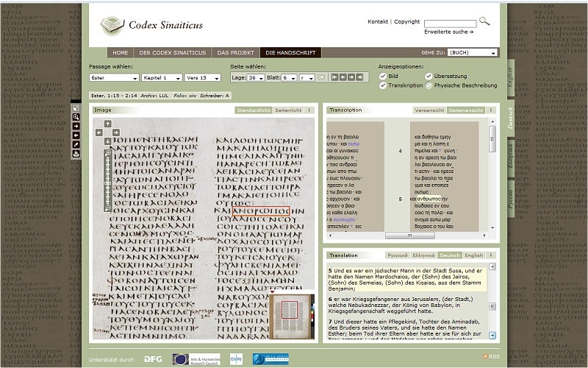Screen dimensions: 588x368
Task: Click the fullscreen icon in left sidebar
Action: coord(76,108)
